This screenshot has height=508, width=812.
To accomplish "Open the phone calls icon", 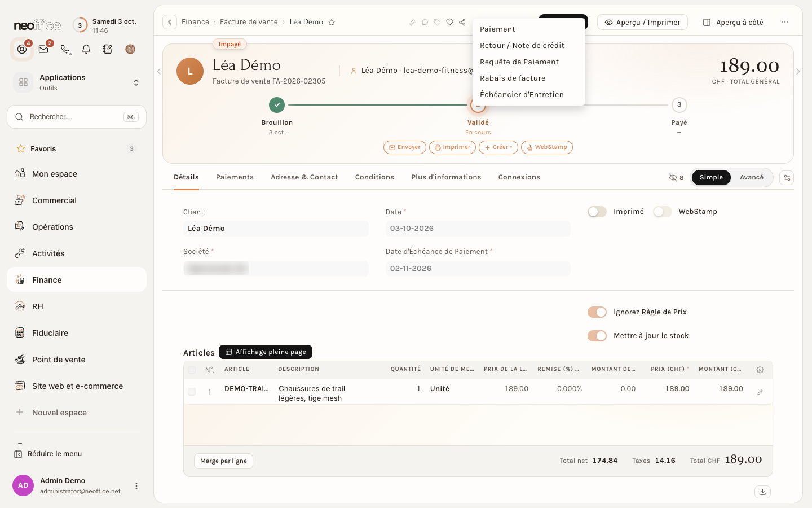I will click(65, 49).
